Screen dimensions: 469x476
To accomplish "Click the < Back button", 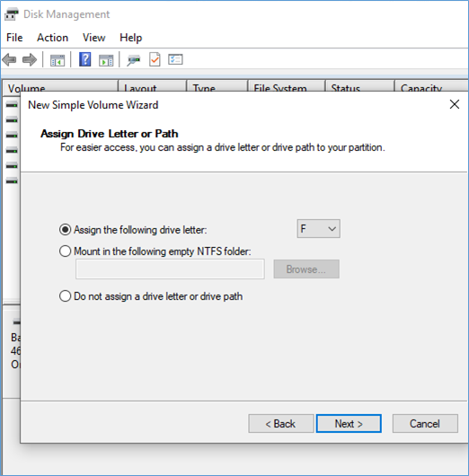I will click(x=281, y=424).
